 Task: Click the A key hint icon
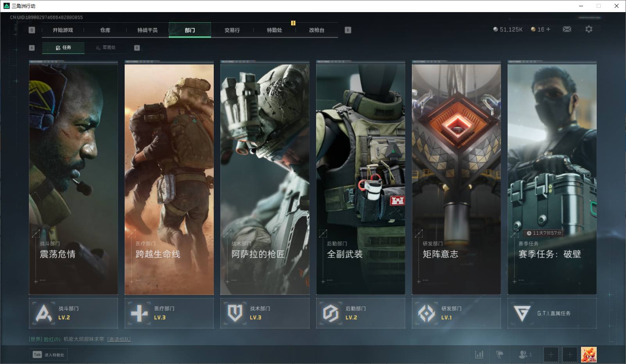pyautogui.click(x=32, y=48)
